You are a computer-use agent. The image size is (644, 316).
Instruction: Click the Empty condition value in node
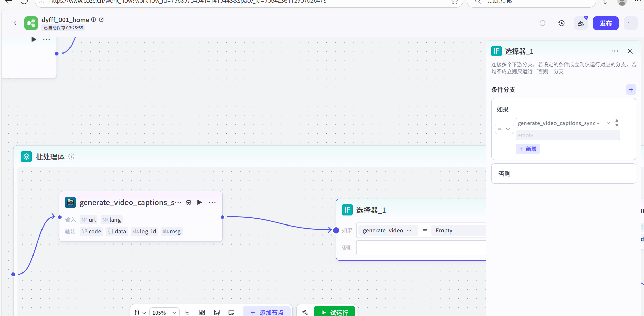(x=458, y=230)
